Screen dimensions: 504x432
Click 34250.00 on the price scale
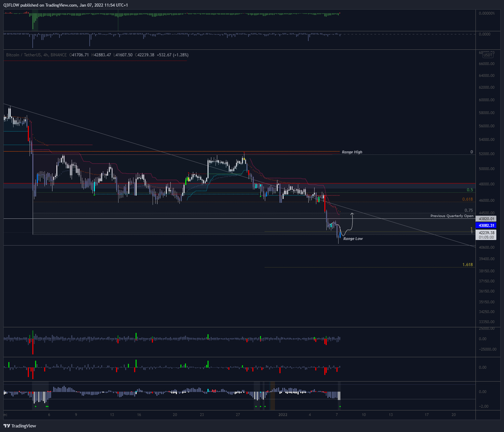(486, 312)
